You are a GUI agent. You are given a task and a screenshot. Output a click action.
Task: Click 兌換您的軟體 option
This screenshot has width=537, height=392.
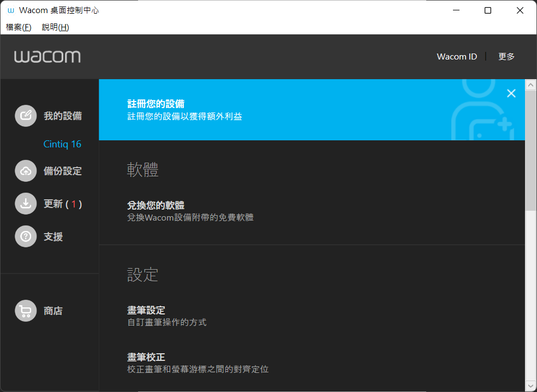(x=156, y=205)
